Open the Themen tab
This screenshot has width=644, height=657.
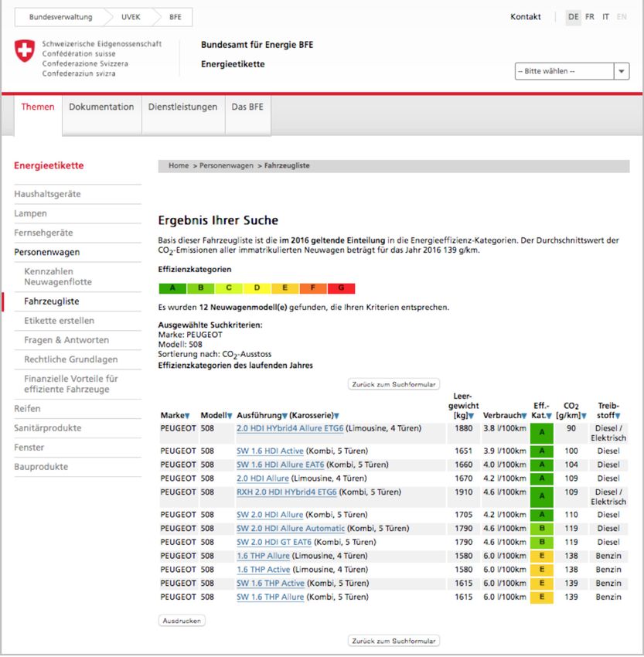pos(38,107)
